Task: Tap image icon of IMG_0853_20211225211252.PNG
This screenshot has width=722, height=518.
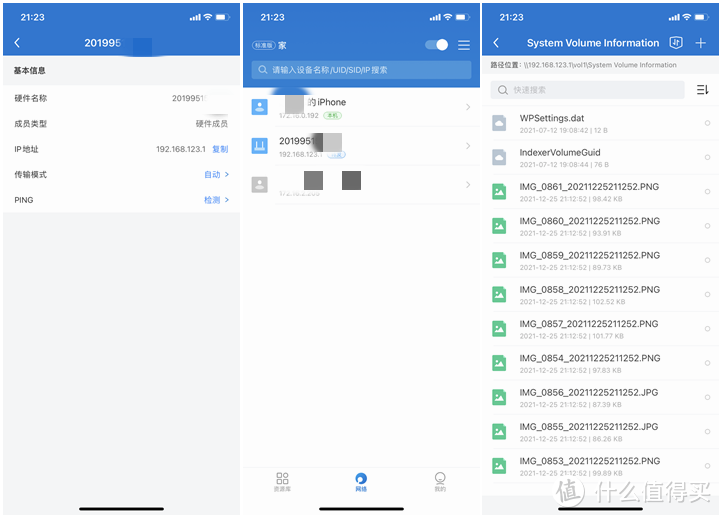Action: click(499, 466)
